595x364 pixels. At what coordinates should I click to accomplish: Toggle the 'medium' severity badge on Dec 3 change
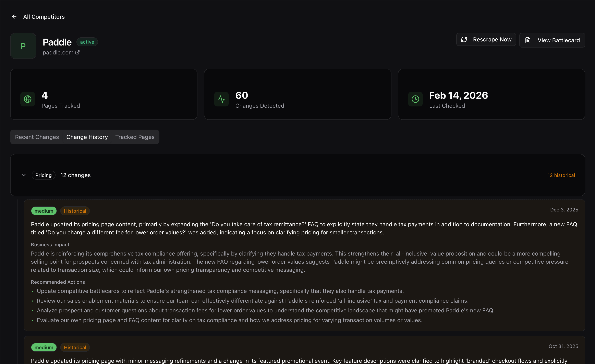tap(44, 211)
